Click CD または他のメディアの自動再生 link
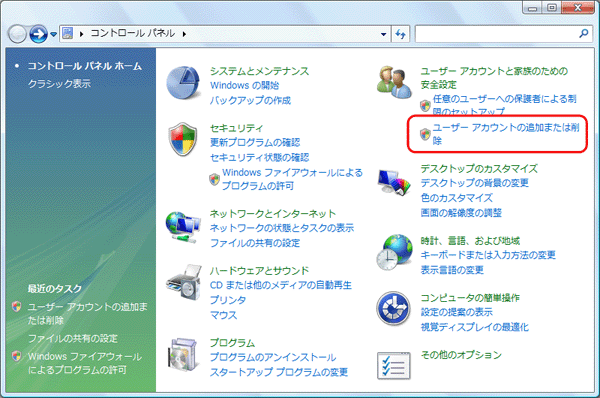The width and height of the screenshot is (600, 398). coord(280,285)
